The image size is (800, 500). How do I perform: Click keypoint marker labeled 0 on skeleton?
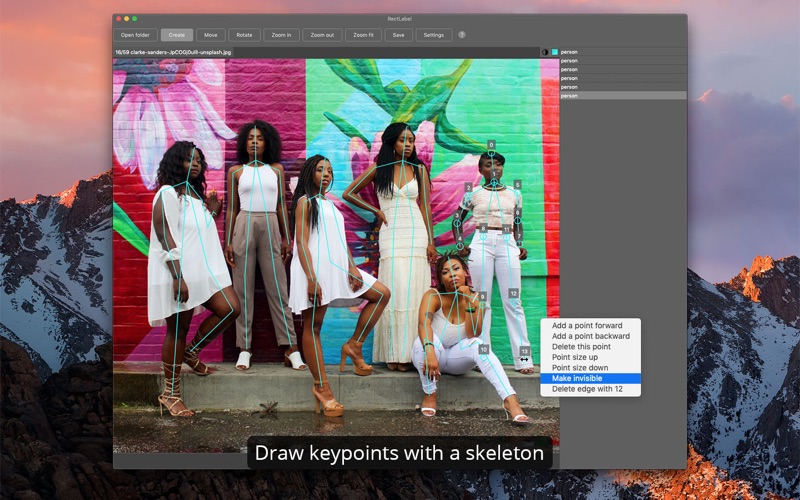click(x=491, y=145)
